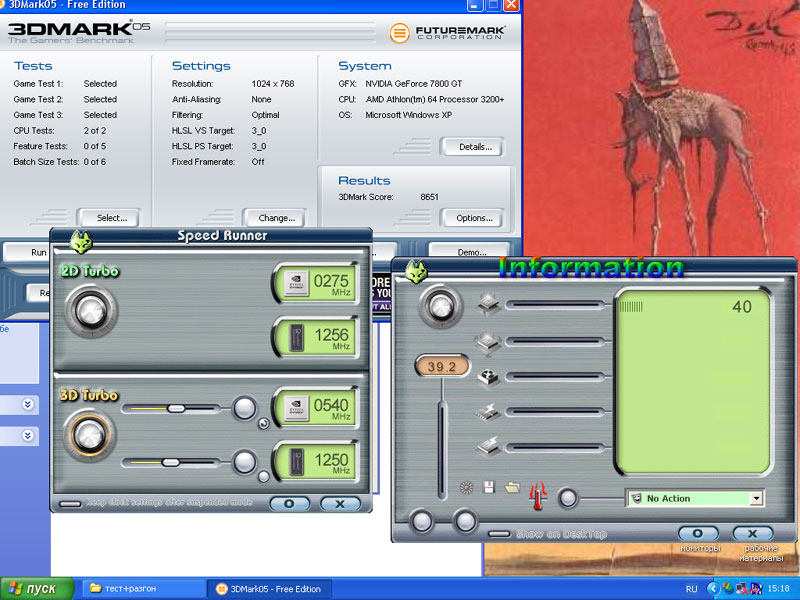Open the 'мониторы' desktop item
Screen dimensions: 800x600
pos(701,548)
